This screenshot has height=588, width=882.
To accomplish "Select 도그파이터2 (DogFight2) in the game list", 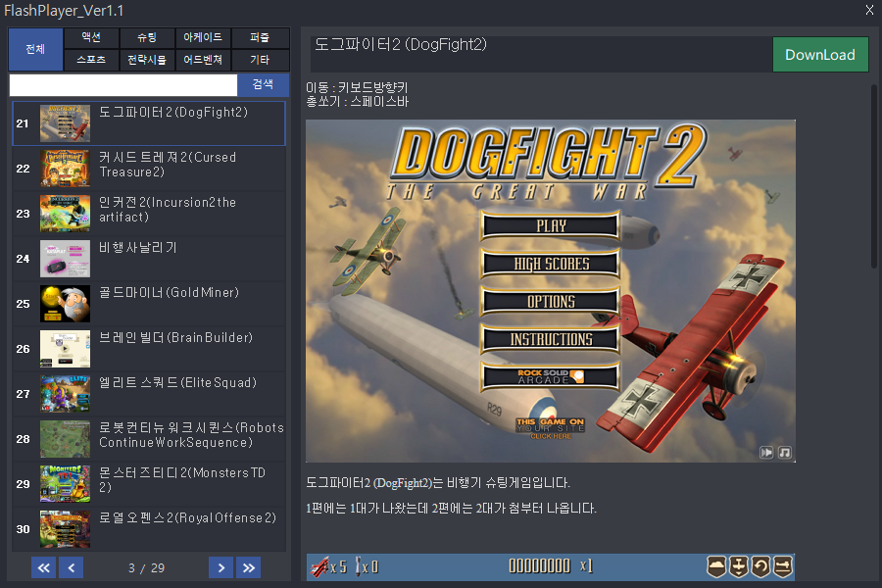I will click(x=149, y=123).
